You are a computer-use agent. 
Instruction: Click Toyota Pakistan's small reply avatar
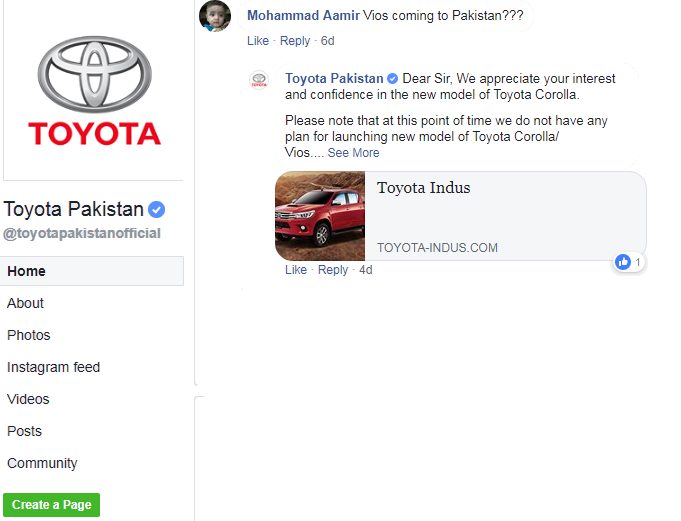click(259, 80)
